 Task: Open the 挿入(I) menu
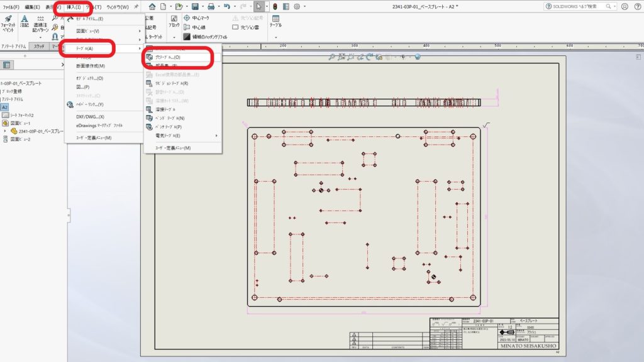[74, 7]
